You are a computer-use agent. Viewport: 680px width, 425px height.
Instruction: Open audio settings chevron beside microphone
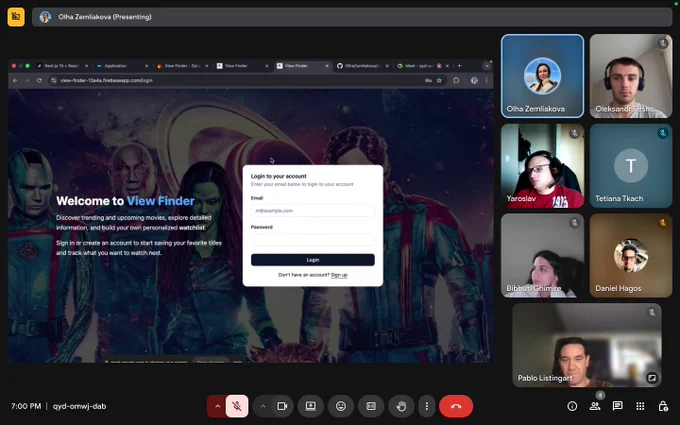(x=217, y=406)
